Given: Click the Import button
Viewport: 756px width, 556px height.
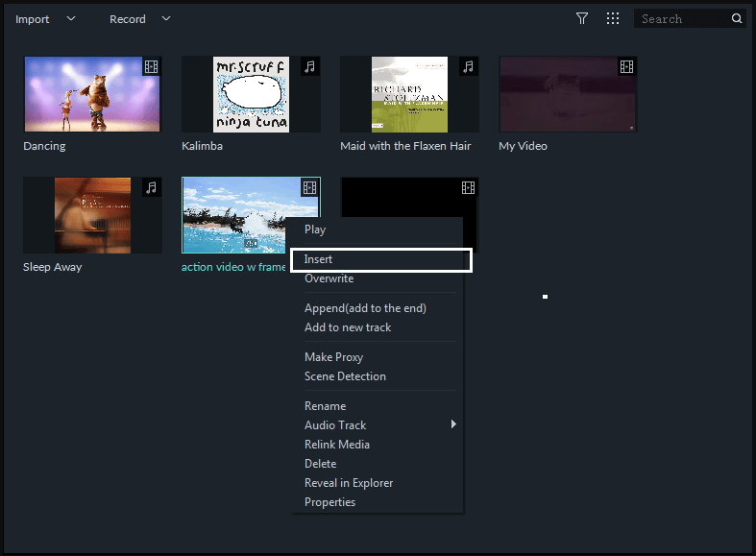Looking at the screenshot, I should [x=33, y=19].
